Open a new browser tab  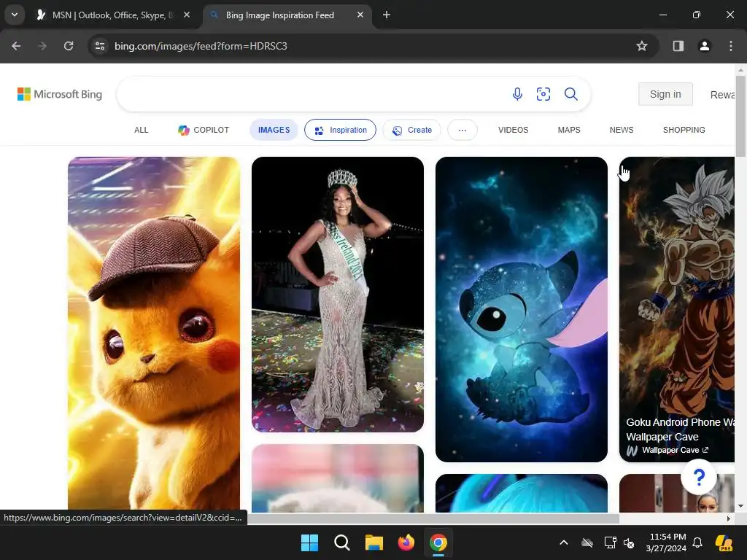(387, 15)
